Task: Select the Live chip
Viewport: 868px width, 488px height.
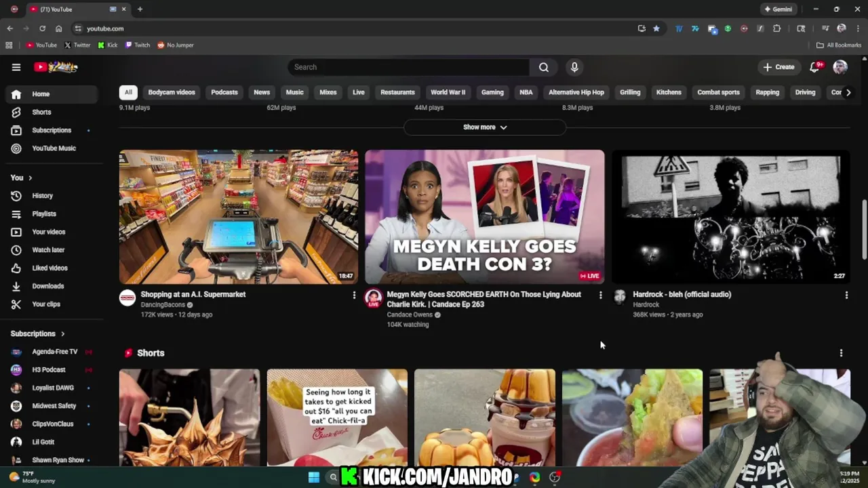Action: (x=359, y=92)
